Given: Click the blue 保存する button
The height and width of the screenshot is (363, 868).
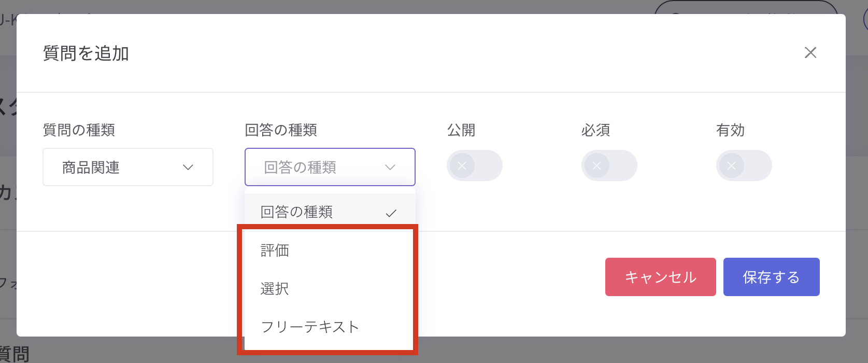Looking at the screenshot, I should click(771, 277).
